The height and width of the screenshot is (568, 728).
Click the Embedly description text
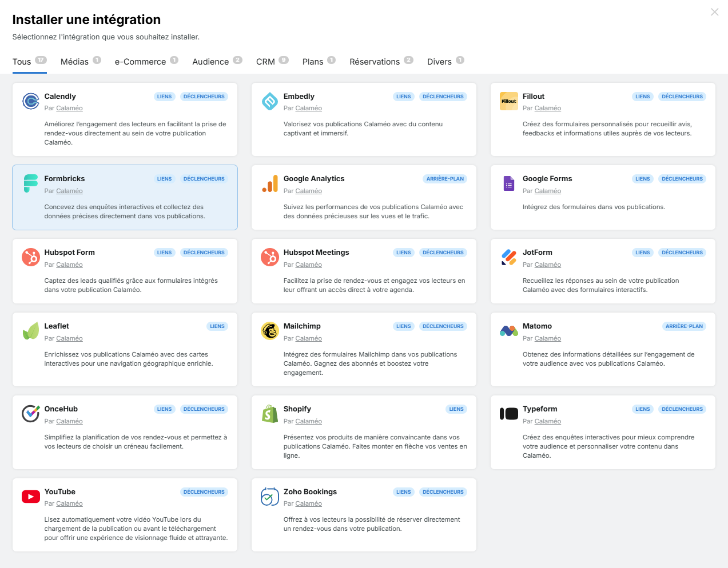pyautogui.click(x=363, y=129)
